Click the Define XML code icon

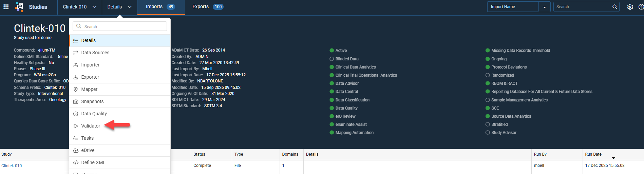[x=76, y=162]
